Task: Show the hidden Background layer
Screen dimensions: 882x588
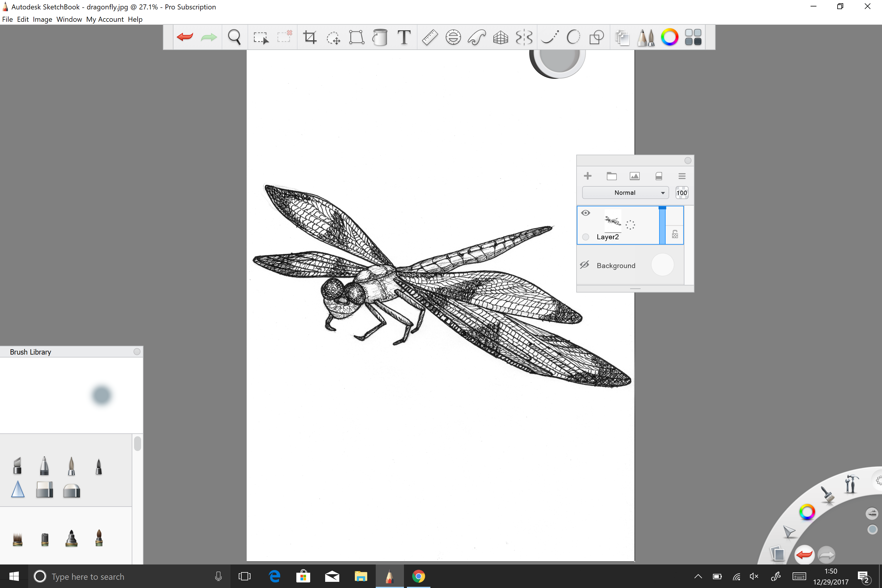Action: tap(585, 265)
